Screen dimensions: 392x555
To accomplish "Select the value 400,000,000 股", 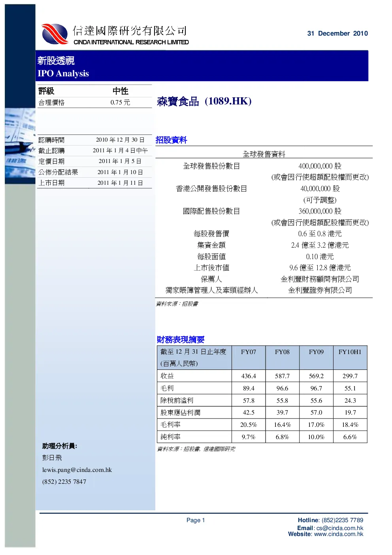I will click(x=320, y=166).
